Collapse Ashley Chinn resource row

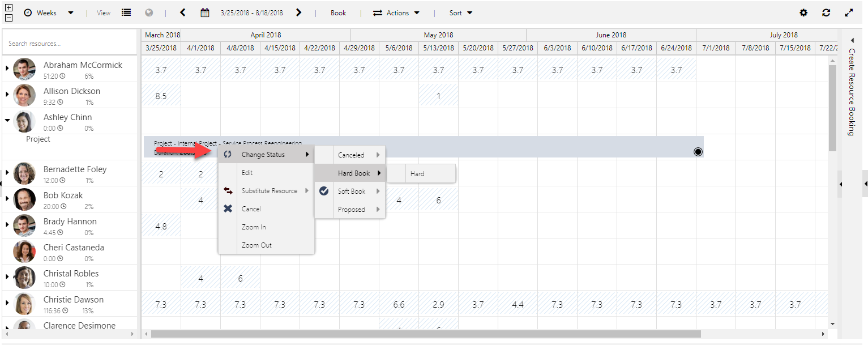7,120
